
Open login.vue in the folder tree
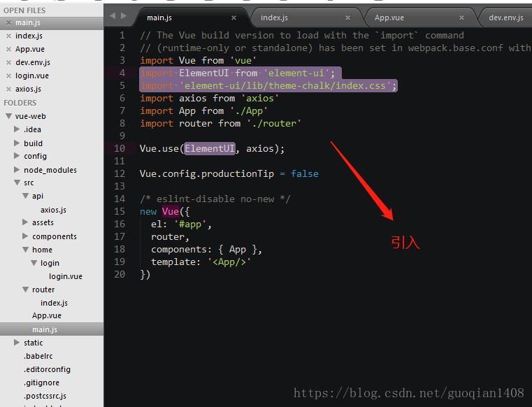(66, 276)
